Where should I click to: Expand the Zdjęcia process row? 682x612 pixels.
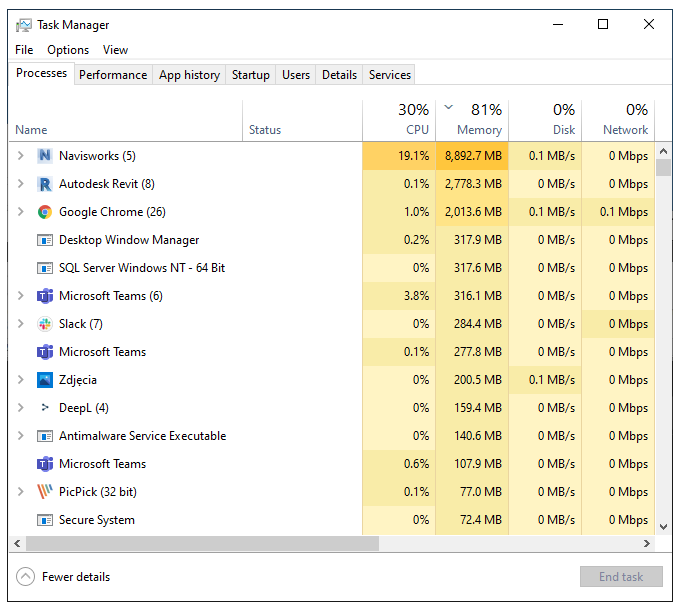click(x=20, y=380)
